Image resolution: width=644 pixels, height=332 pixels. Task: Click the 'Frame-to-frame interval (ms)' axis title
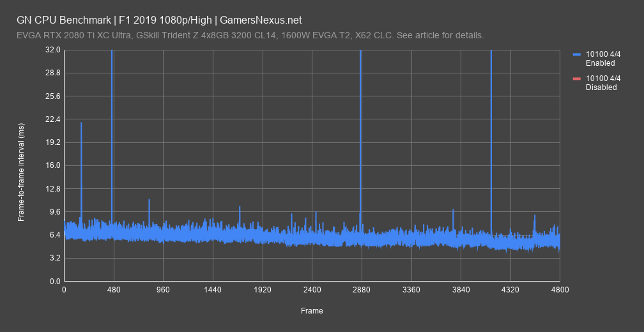tap(21, 172)
